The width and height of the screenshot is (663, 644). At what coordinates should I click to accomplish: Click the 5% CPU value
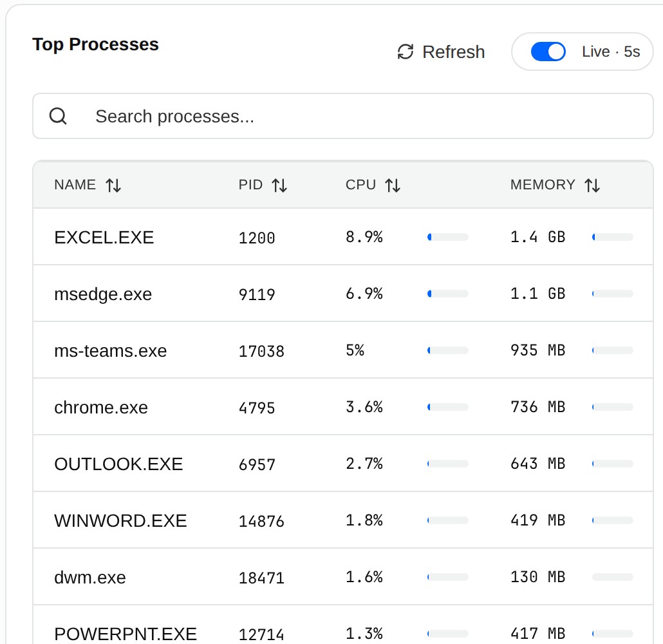[355, 350]
